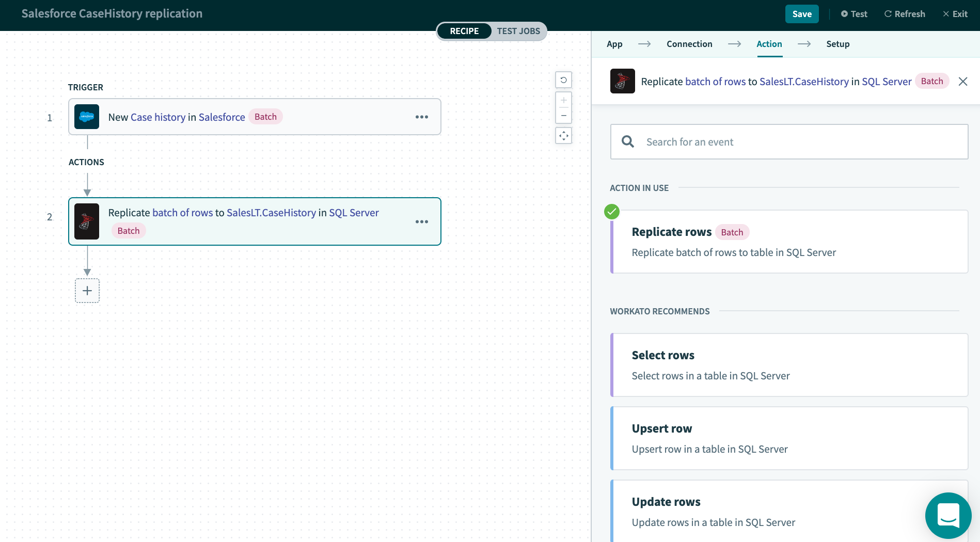The height and width of the screenshot is (542, 980).
Task: Fit recipe to screen using the center icon
Action: 563,136
